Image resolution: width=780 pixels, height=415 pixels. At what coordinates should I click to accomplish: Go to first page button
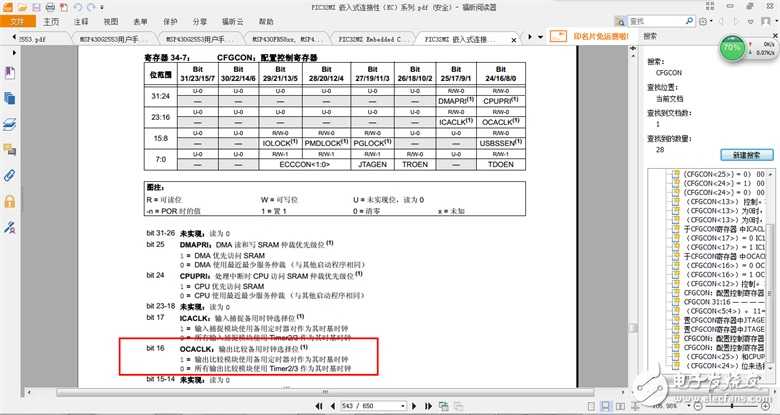(x=319, y=406)
